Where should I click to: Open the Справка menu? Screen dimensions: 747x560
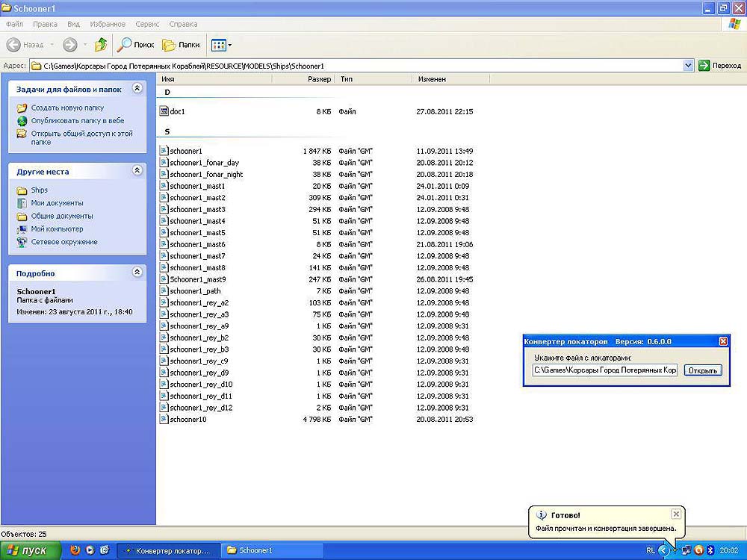coord(183,24)
